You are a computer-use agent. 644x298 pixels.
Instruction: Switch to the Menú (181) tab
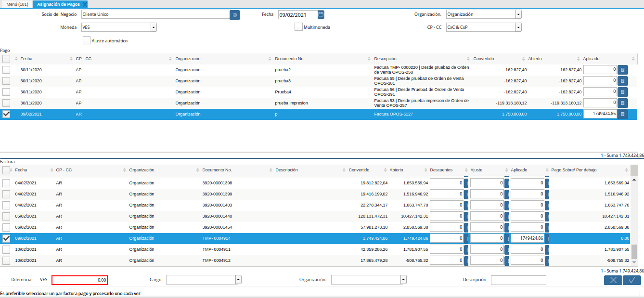[17, 4]
